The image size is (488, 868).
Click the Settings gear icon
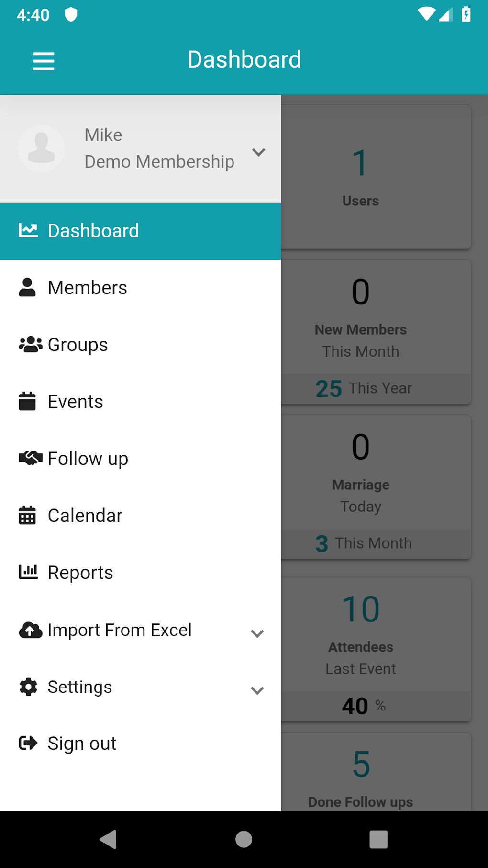28,687
